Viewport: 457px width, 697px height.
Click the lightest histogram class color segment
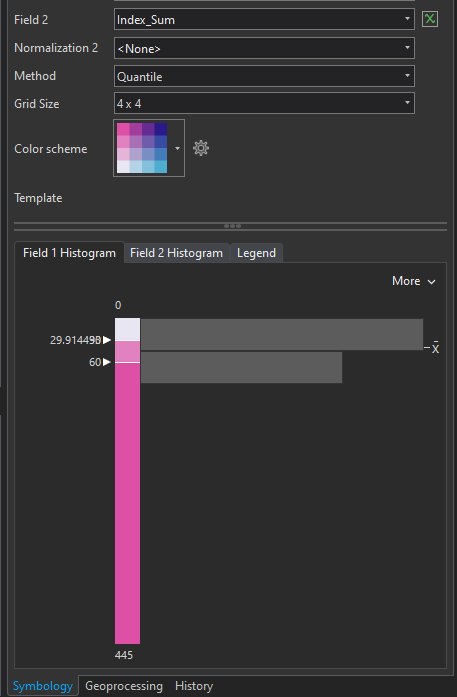tap(127, 329)
